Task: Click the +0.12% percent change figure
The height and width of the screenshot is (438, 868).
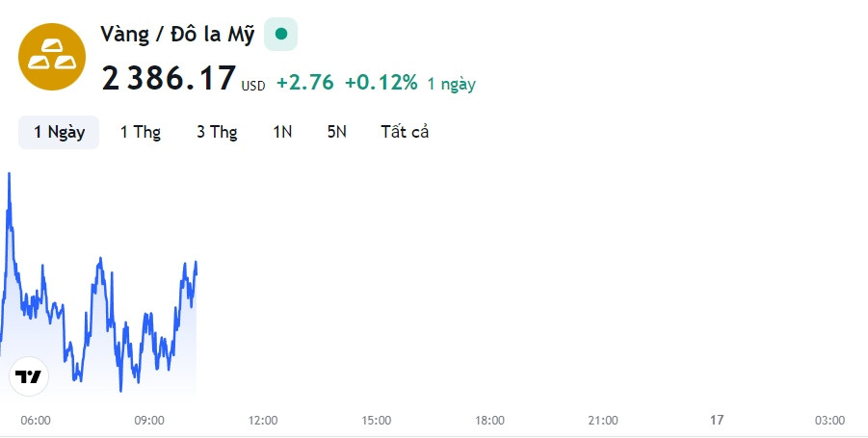Action: pyautogui.click(x=381, y=83)
